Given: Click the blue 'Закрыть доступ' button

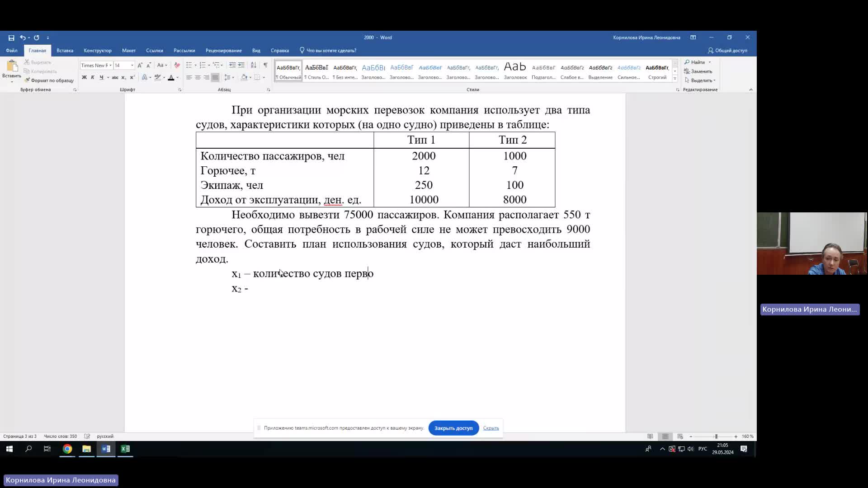Looking at the screenshot, I should point(453,428).
